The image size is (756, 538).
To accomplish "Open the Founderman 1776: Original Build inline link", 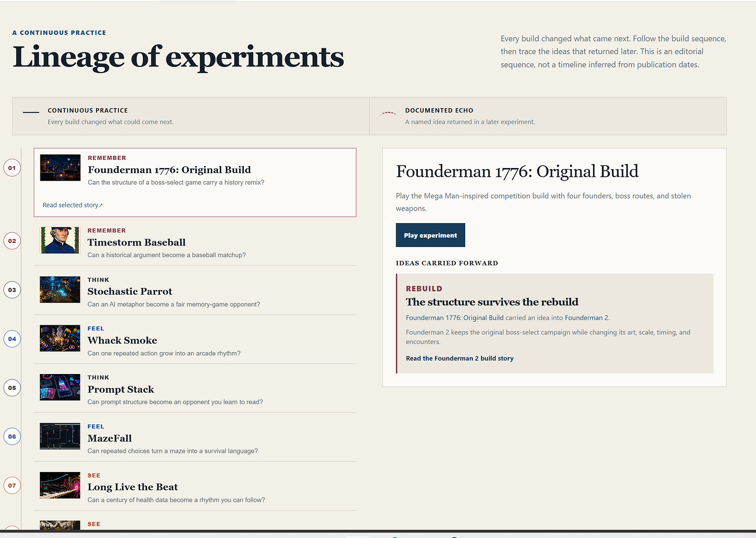I will [x=455, y=318].
